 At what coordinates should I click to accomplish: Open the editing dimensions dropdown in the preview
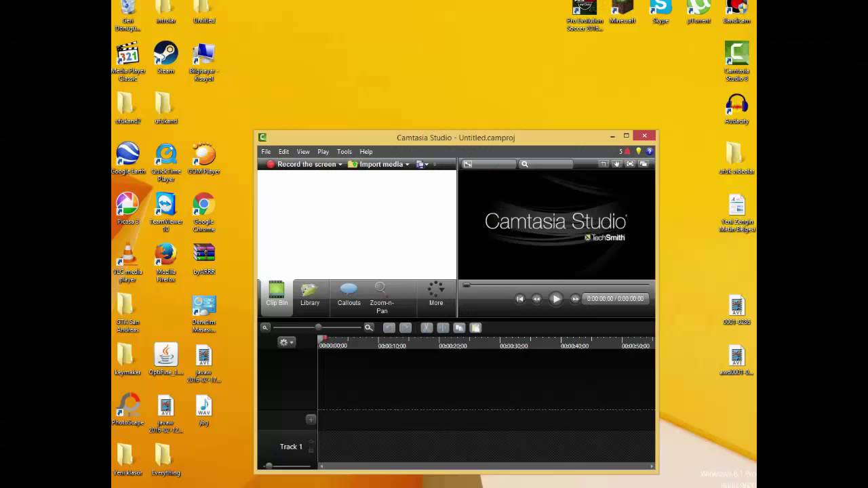click(x=489, y=164)
